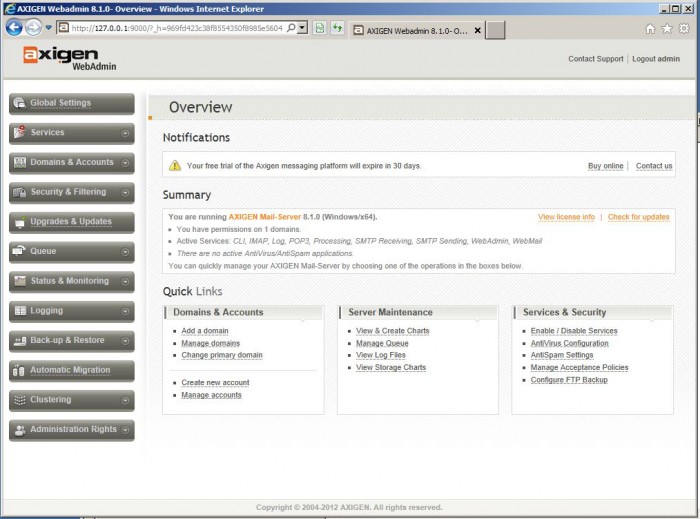Screen dimensions: 700x519
Task: Expand the Status & Monitoring menu chevron
Action: point(125,282)
